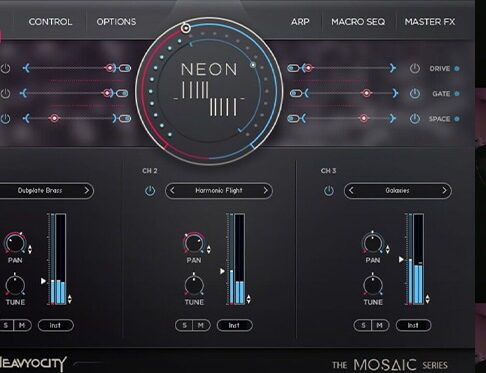486x373 pixels.
Task: Toggle the link switch on top-left slider row
Action: pyautogui.click(x=125, y=68)
